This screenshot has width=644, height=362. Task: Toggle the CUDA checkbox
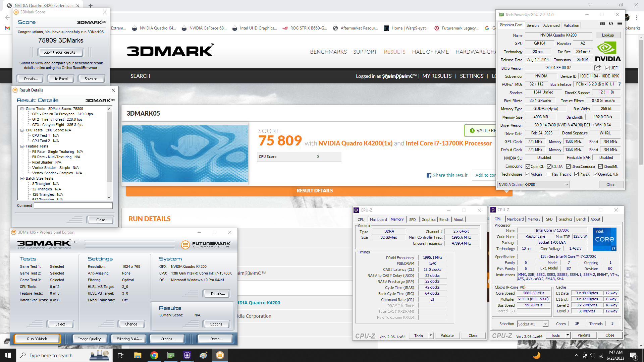pos(549,167)
